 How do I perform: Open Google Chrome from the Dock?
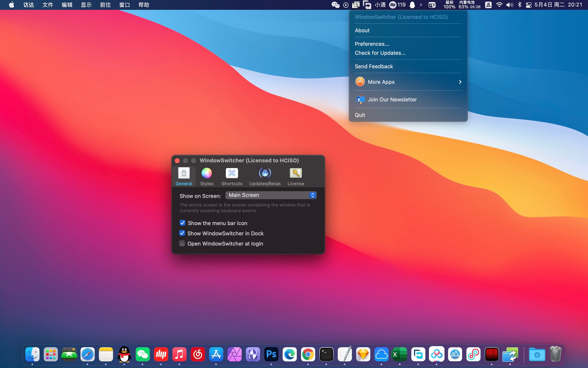(x=308, y=354)
